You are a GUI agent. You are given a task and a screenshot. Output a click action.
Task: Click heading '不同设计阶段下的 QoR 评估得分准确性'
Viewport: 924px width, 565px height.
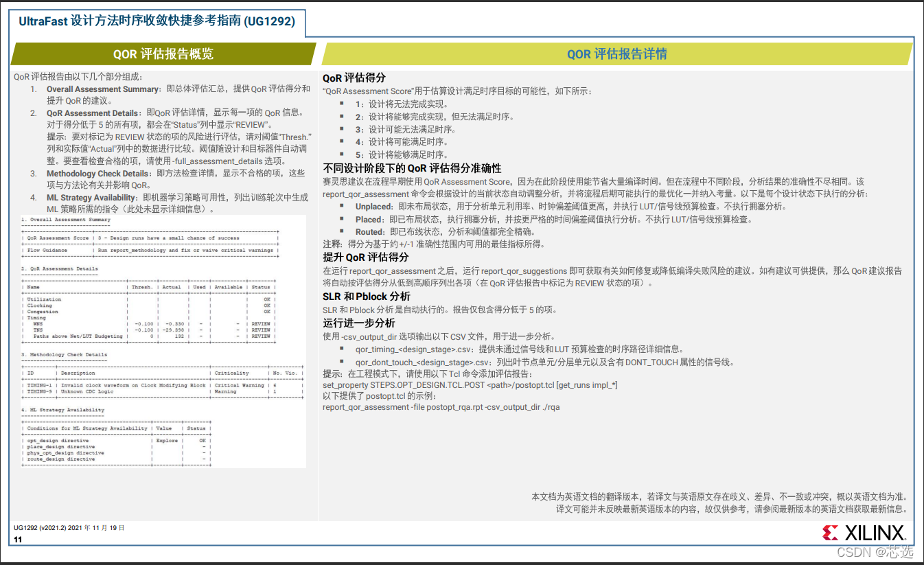point(412,168)
